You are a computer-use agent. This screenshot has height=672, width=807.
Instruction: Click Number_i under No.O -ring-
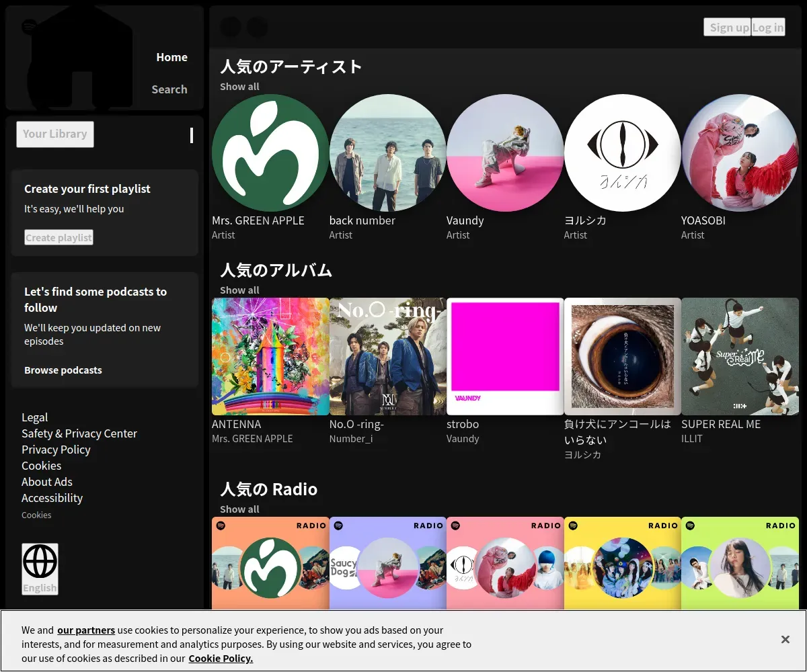tap(351, 439)
